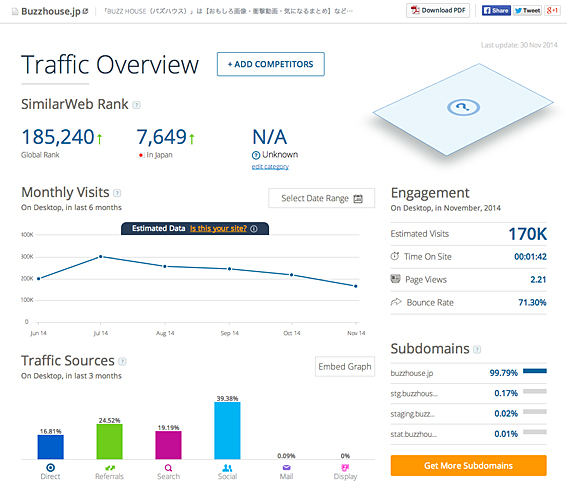Click the Bounce Rate arrow icon

click(396, 302)
